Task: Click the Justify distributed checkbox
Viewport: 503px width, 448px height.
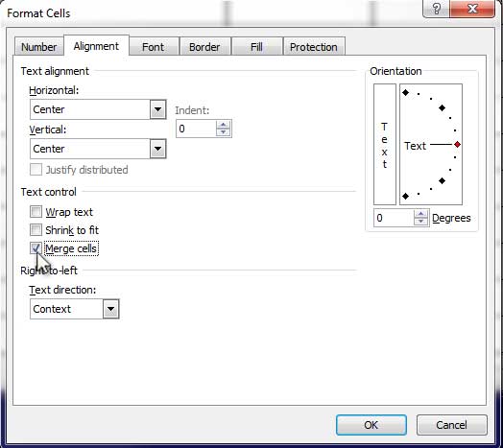Action: [x=36, y=170]
